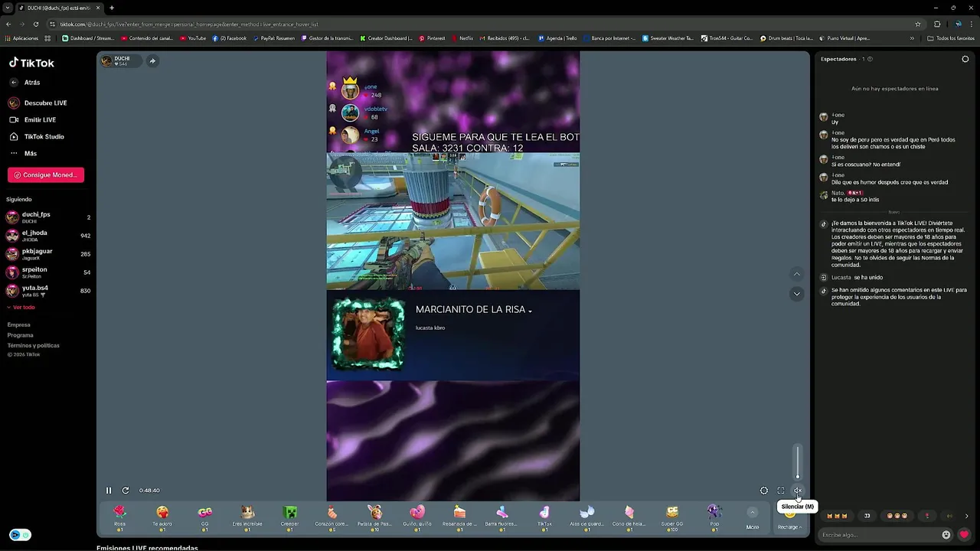Send a Rosa gift
This screenshot has height=551, width=980.
coord(119,517)
